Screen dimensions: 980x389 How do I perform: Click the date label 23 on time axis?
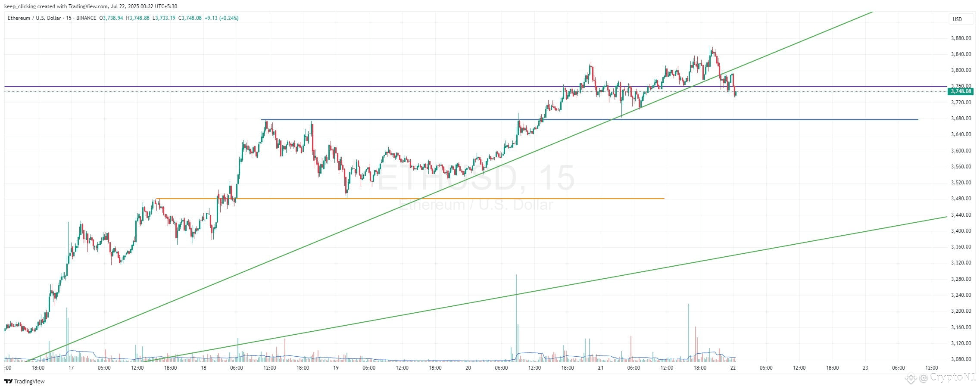tap(865, 368)
